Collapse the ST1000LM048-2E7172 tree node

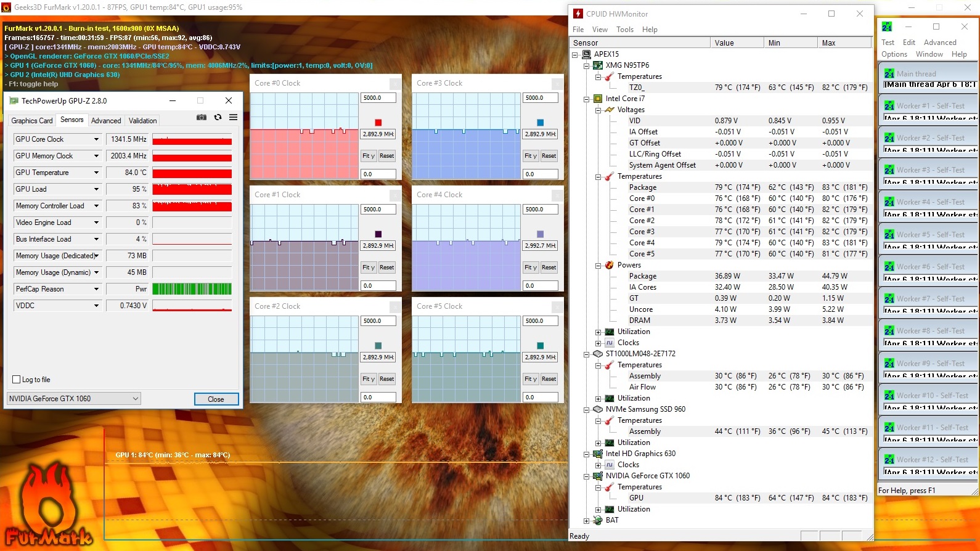point(587,354)
